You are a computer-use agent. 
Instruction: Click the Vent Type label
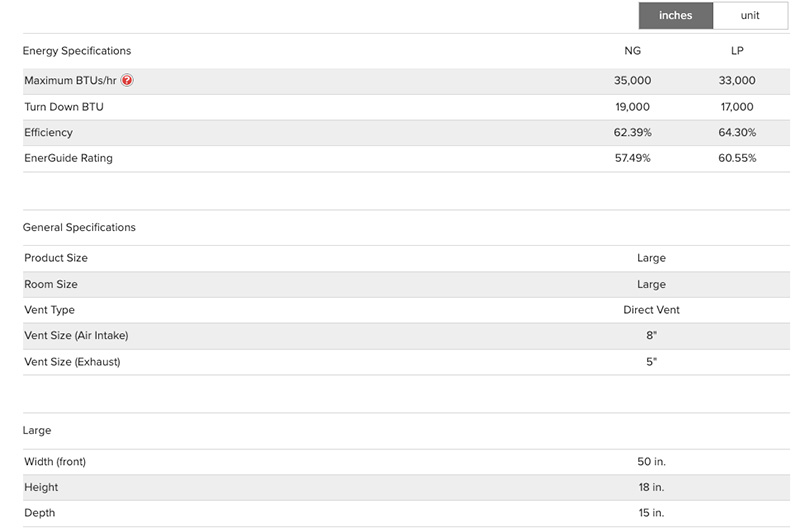[50, 310]
